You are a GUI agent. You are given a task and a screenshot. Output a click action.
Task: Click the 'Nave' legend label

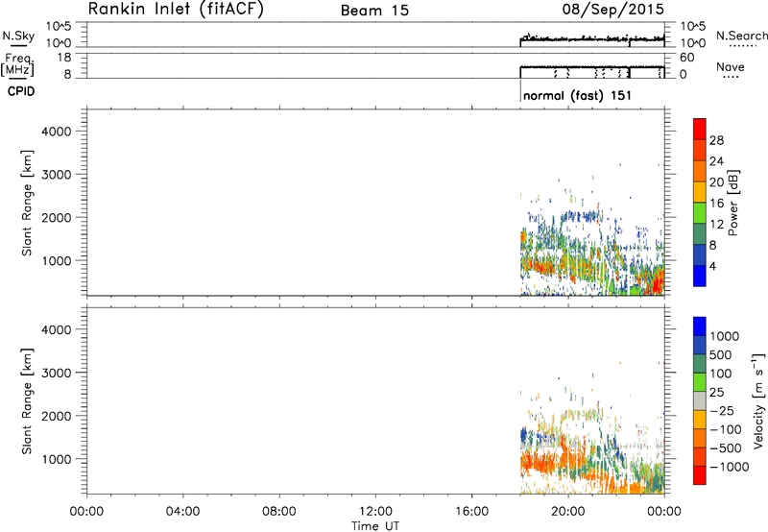tap(731, 66)
